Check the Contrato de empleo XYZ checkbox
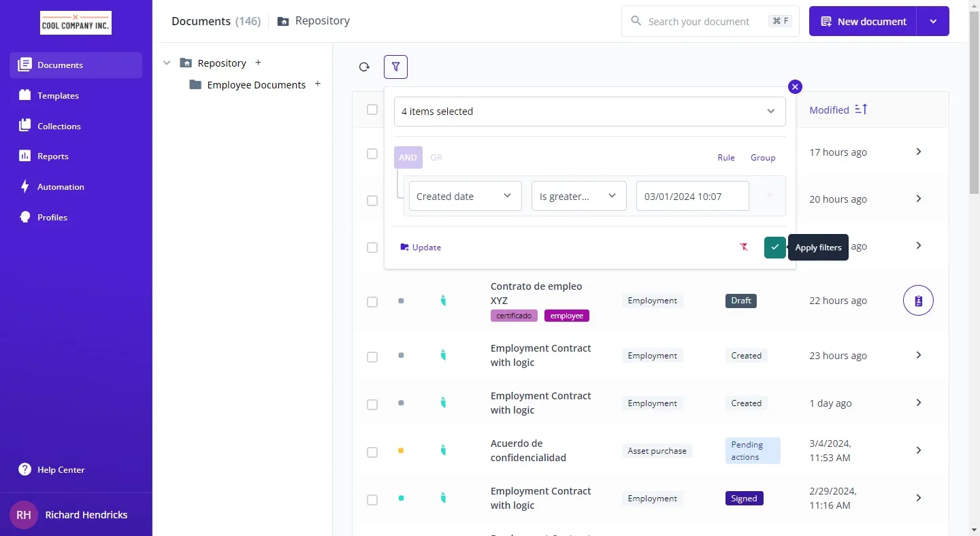The width and height of the screenshot is (980, 536). [372, 302]
